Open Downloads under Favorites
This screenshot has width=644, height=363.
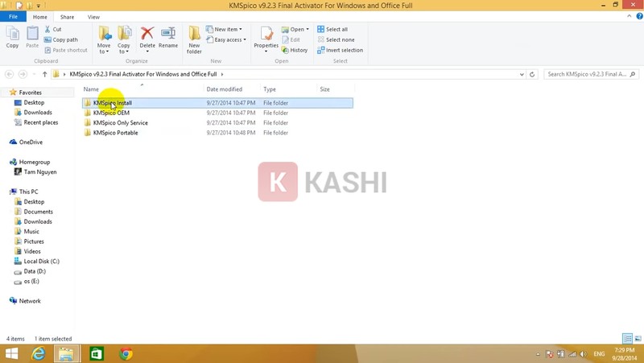[38, 113]
